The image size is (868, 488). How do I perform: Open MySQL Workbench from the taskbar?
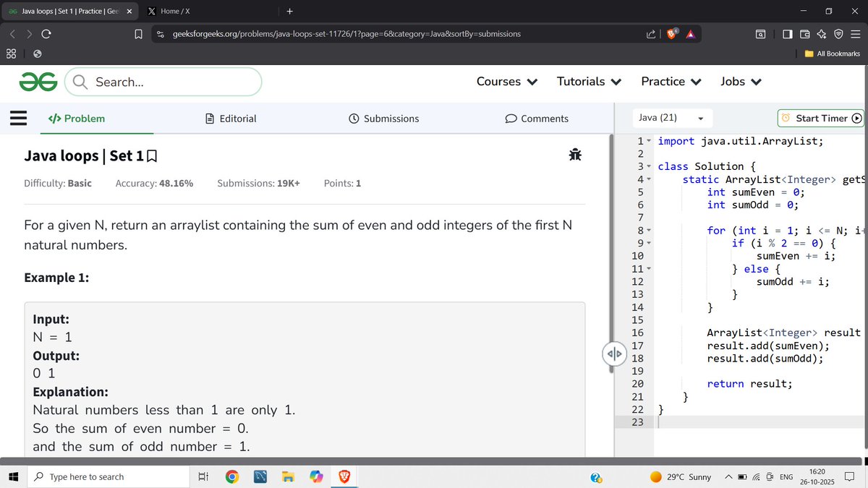(260, 476)
